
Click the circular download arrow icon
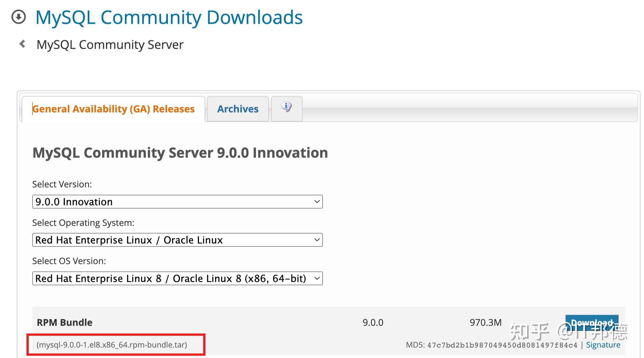click(x=18, y=17)
